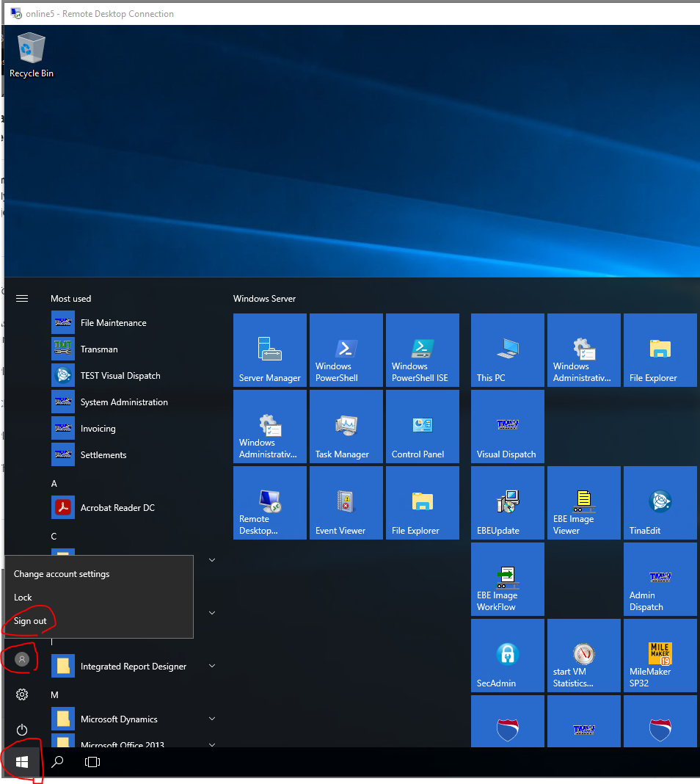
Task: Open the EBE Image Viewer tile
Action: (x=584, y=503)
